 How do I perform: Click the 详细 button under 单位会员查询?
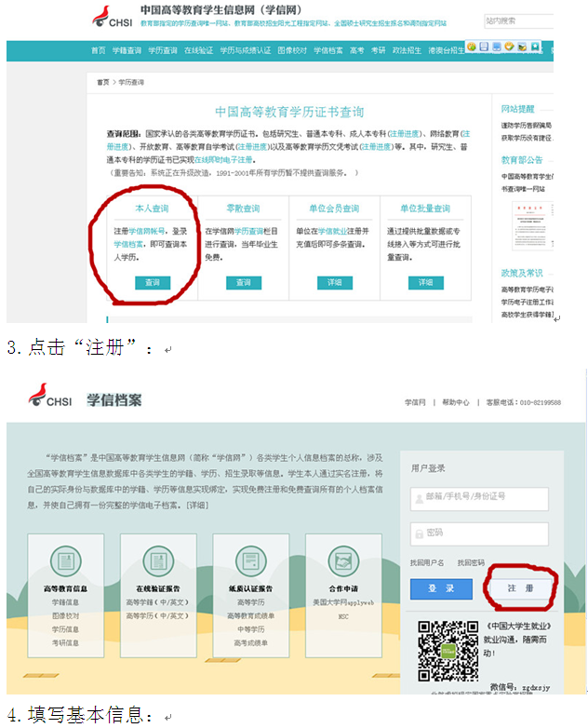click(335, 283)
